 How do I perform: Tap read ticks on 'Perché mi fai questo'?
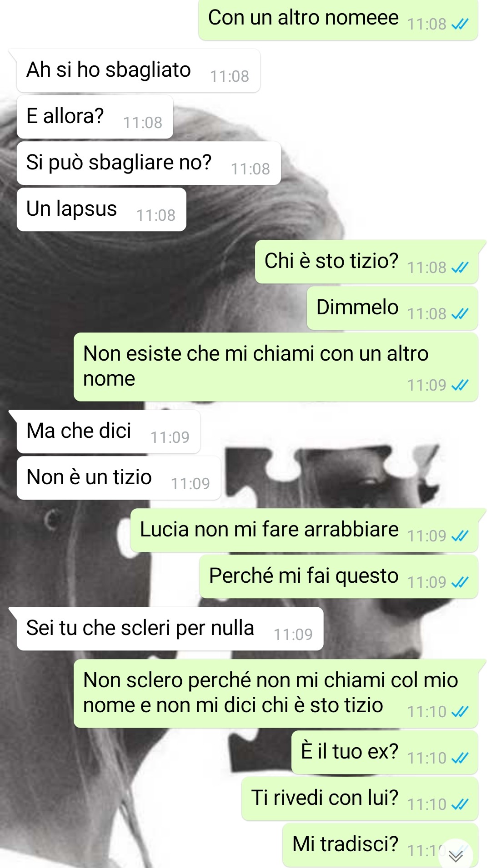pyautogui.click(x=460, y=582)
